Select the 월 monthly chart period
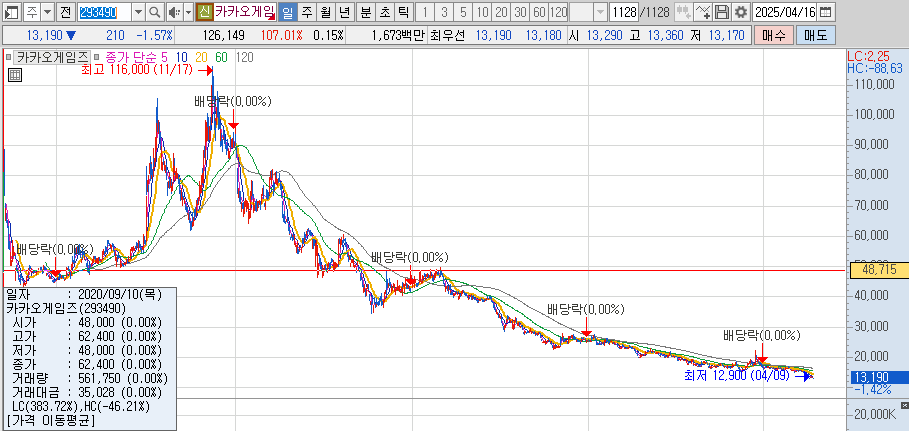Viewport: 909px width, 431px height. tap(325, 12)
